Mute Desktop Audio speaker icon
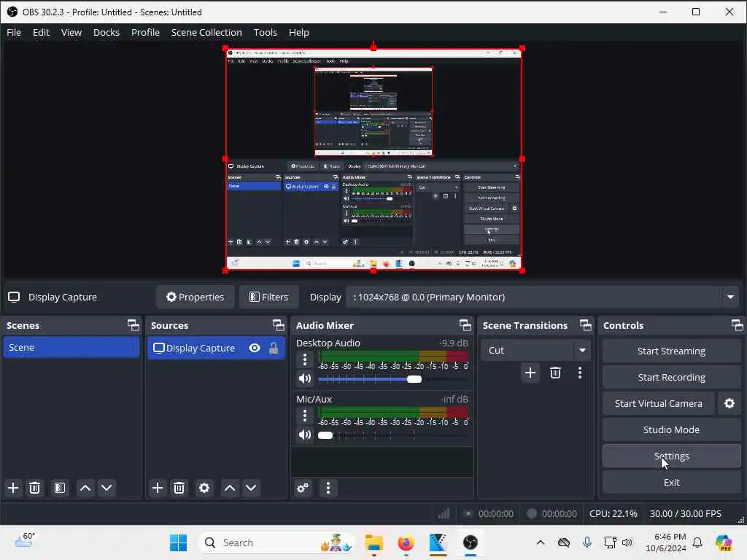747x560 pixels. point(305,378)
